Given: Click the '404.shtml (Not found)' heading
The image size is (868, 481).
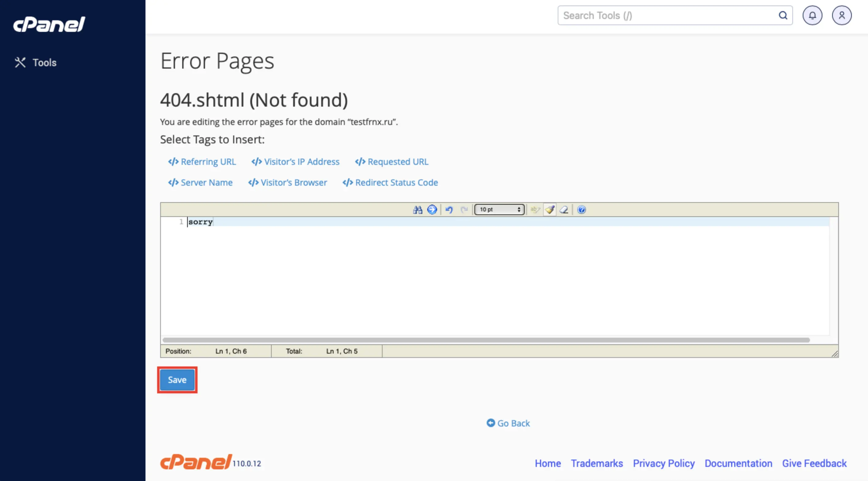Looking at the screenshot, I should (254, 100).
